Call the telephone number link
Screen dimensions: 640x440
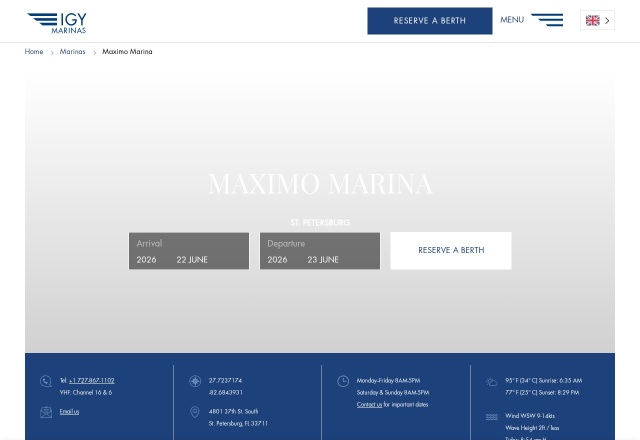[92, 380]
